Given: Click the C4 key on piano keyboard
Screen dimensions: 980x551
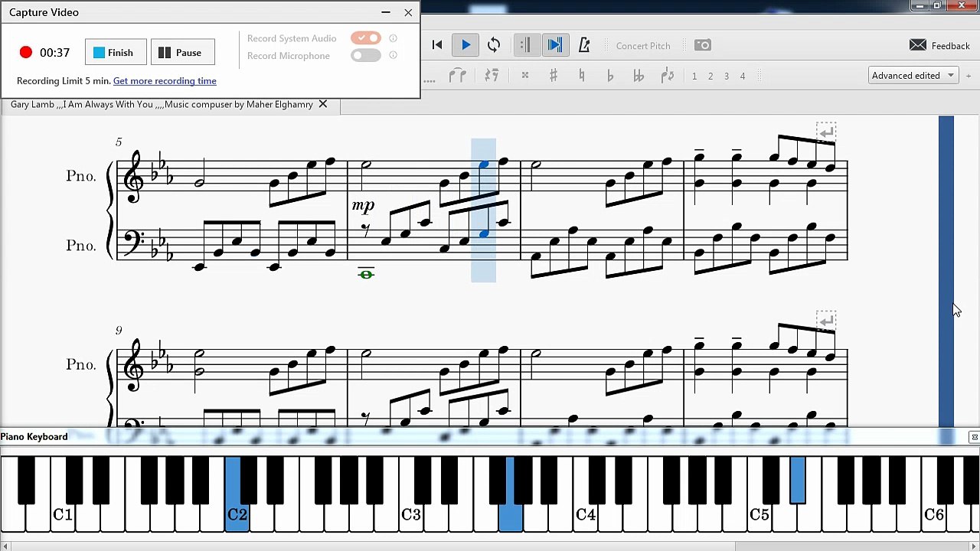Looking at the screenshot, I should [x=586, y=514].
